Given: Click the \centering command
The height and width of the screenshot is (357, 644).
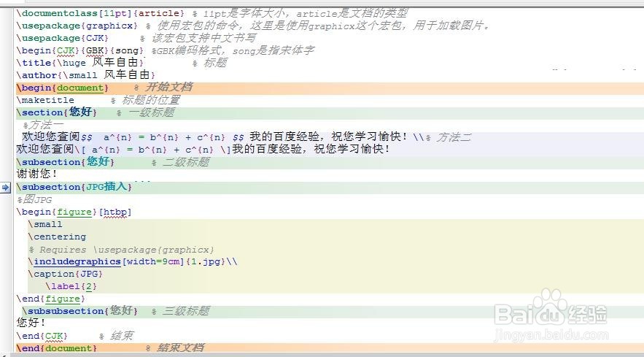Looking at the screenshot, I should (57, 237).
